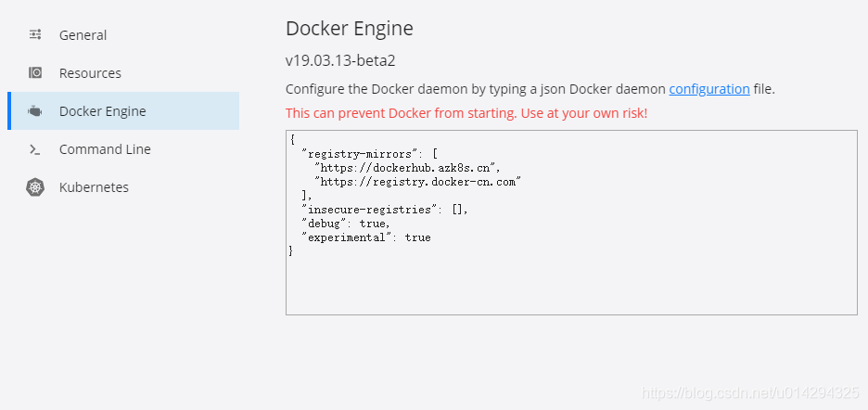Click the "experimental": true line

coord(366,237)
